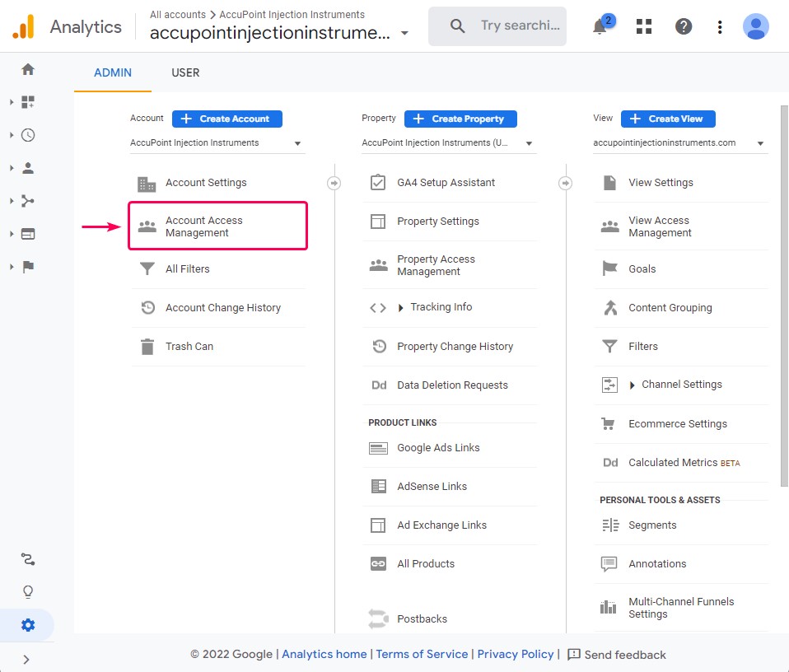
Task: Go to Home in the sidebar
Action: [28, 69]
